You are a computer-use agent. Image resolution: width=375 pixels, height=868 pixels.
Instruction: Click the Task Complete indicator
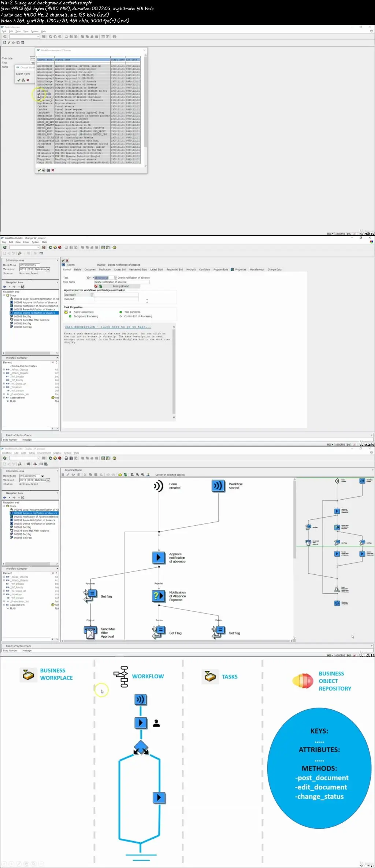point(121,312)
